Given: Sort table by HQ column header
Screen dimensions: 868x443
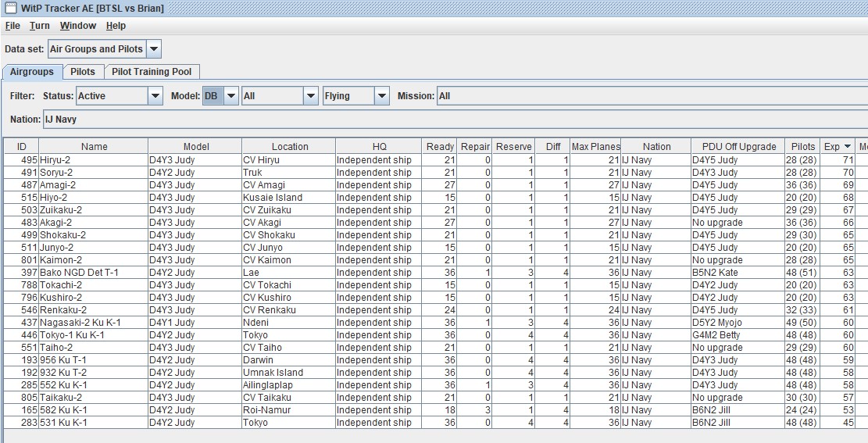Looking at the screenshot, I should pyautogui.click(x=379, y=147).
